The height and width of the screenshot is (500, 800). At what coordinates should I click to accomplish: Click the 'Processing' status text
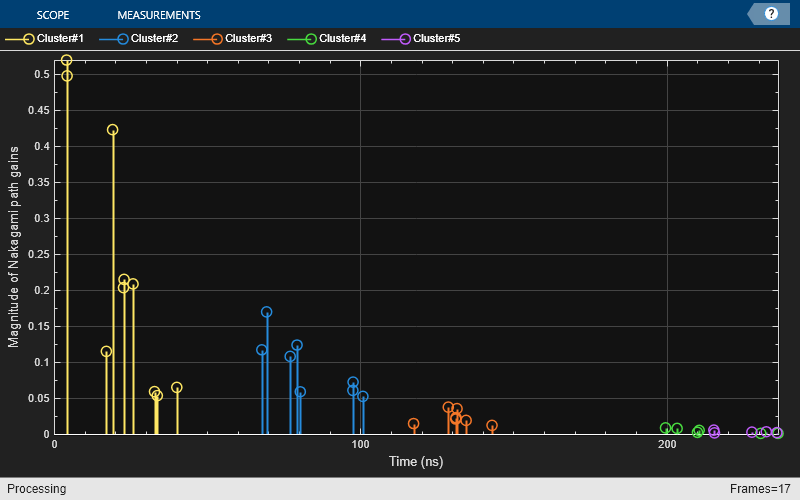click(x=36, y=489)
